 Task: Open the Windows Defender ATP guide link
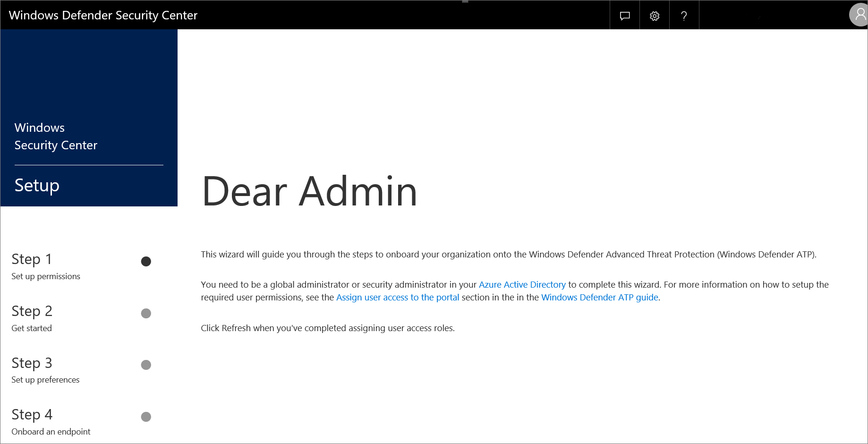[599, 298]
